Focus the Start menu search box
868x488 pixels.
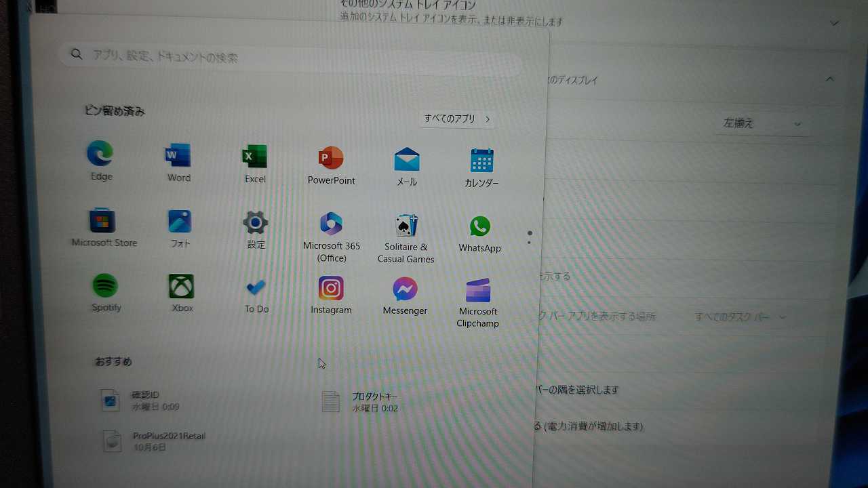(292, 58)
